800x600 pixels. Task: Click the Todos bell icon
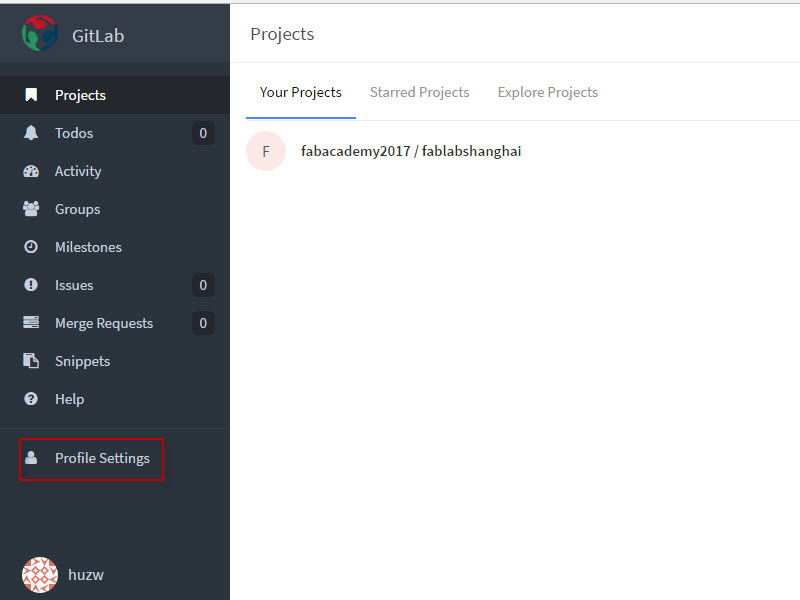pyautogui.click(x=31, y=133)
